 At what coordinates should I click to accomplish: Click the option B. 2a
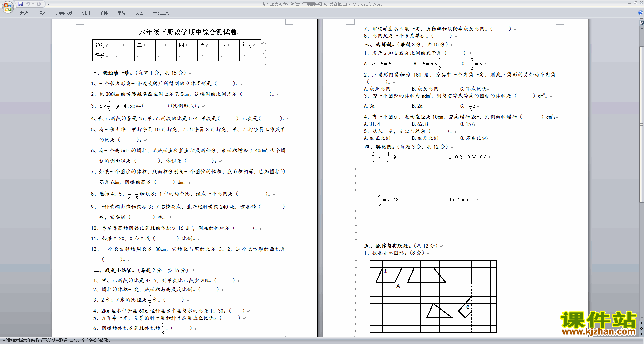[417, 106]
